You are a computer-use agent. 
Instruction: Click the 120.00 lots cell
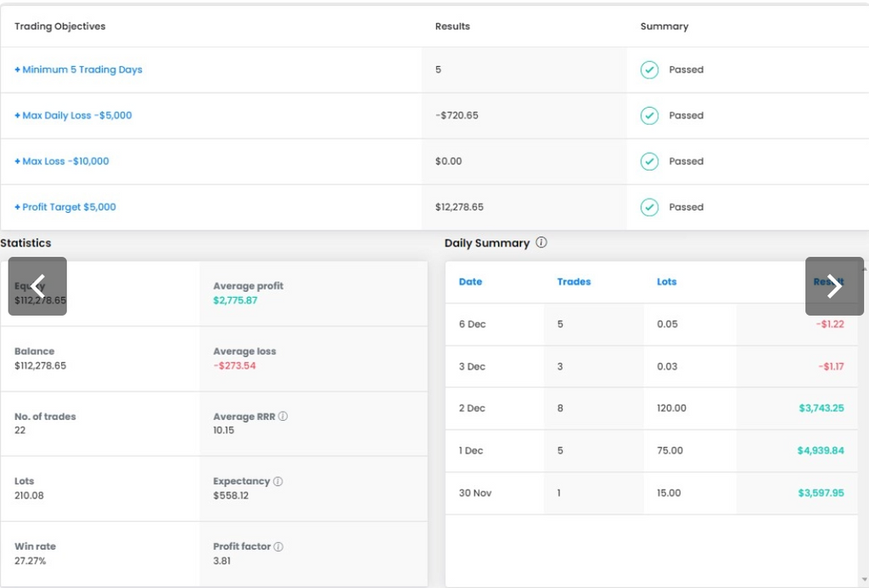[671, 408]
